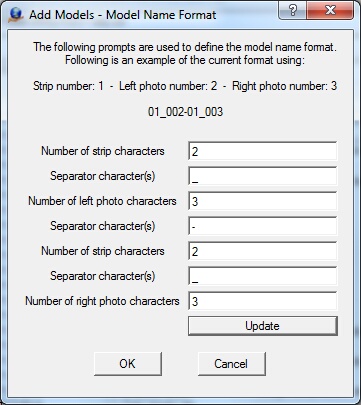Select separator field under topmost strip characters field
361x405 pixels.
(x=263, y=176)
